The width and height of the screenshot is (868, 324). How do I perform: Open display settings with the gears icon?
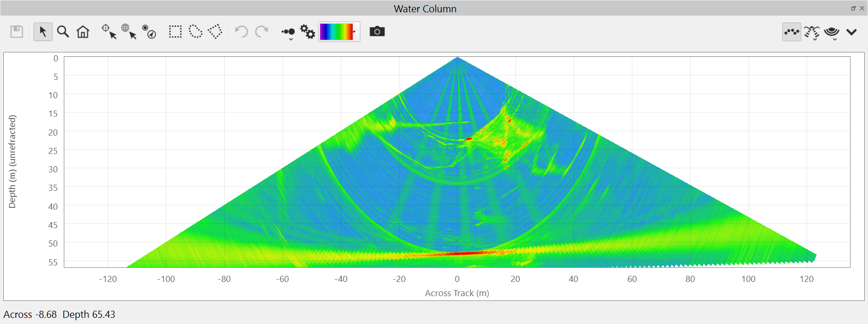pos(308,32)
